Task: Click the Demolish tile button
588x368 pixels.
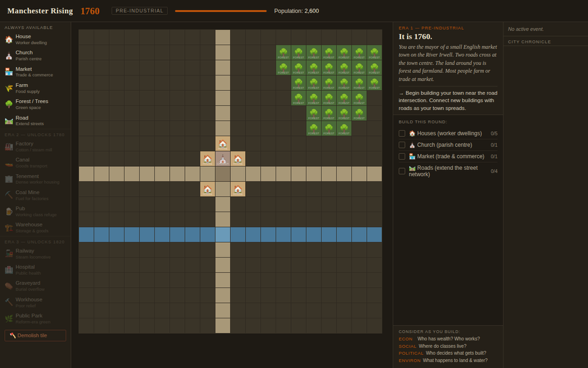Action: coord(36,335)
